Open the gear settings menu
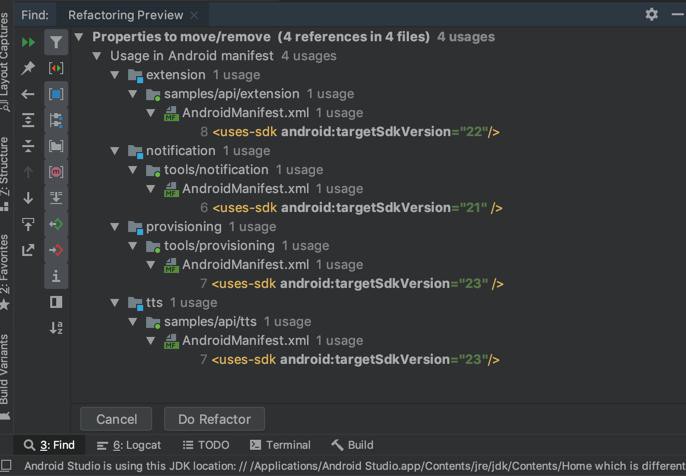This screenshot has height=476, width=686. pyautogui.click(x=651, y=14)
